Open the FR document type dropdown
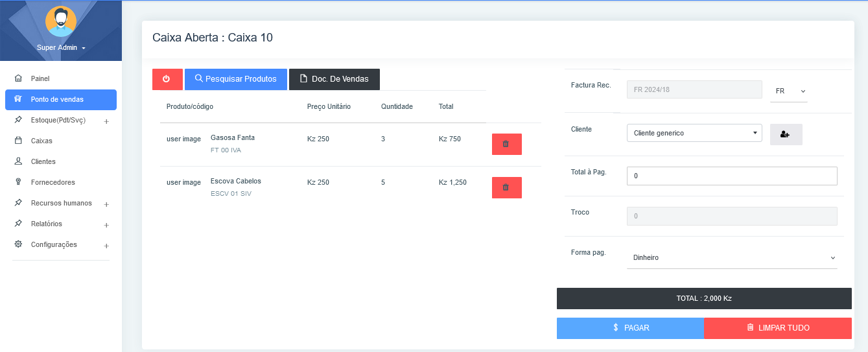Viewport: 868px width, 352px height. point(788,91)
